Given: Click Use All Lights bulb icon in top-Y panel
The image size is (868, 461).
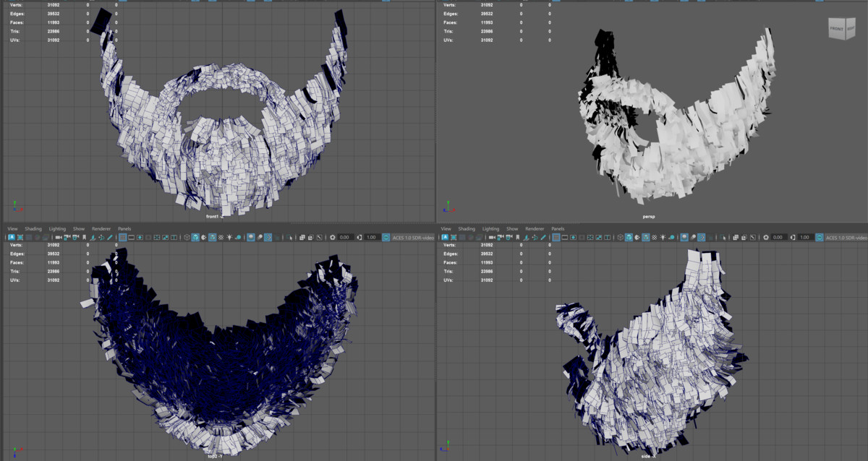Looking at the screenshot, I should click(x=229, y=237).
